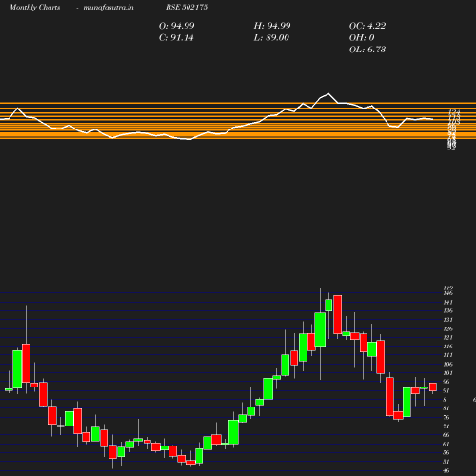The height and width of the screenshot is (476, 476).
Task: Click the close value C: 91.14
Action: tap(176, 38)
